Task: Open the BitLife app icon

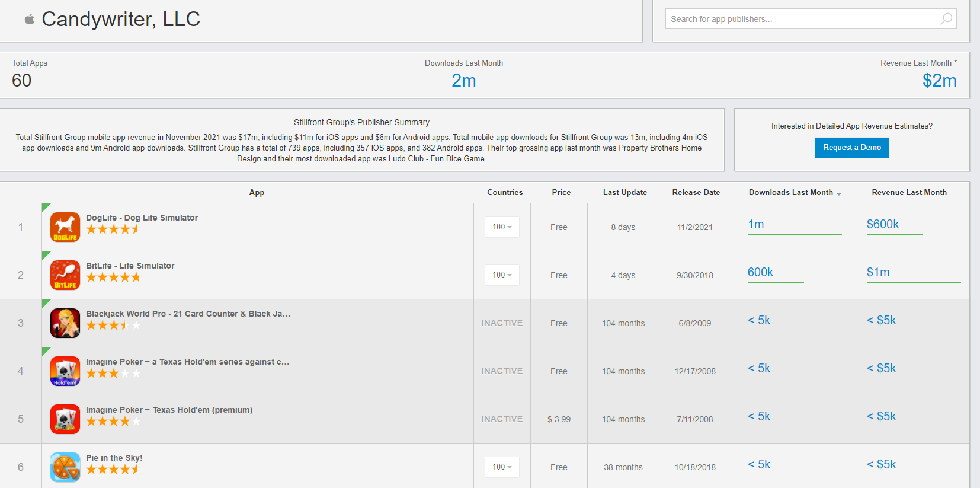Action: (65, 275)
